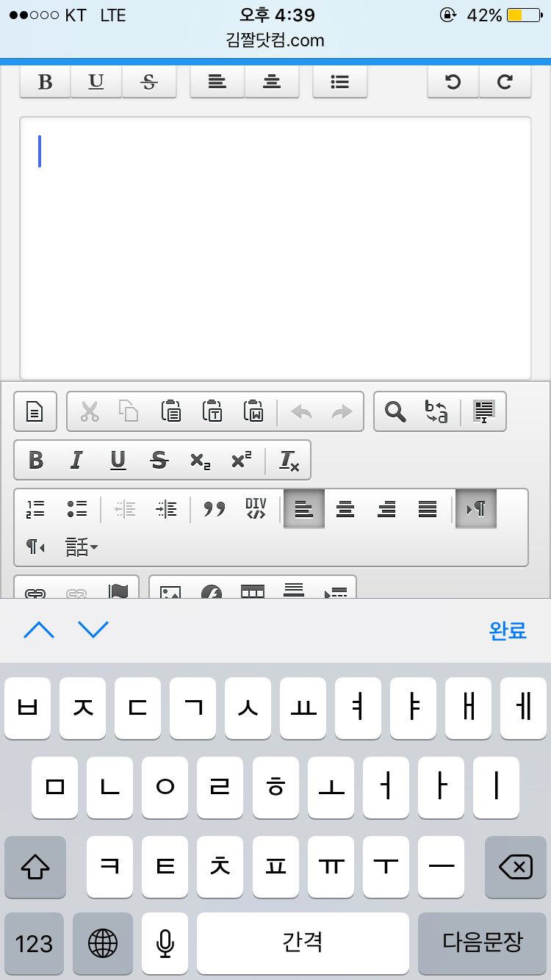This screenshot has width=551, height=980.
Task: Jump to previous field with up chevron
Action: click(39, 630)
